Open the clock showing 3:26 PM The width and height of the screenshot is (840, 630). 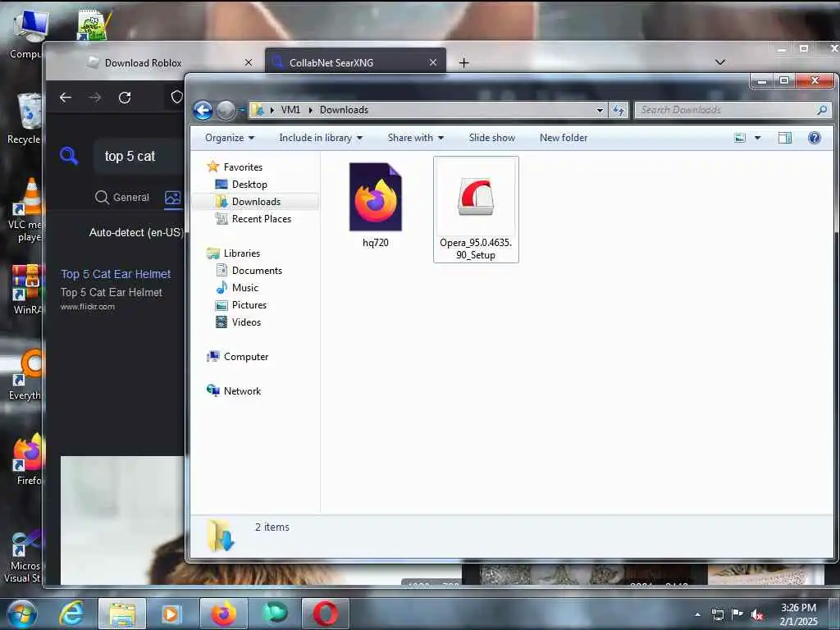click(x=798, y=614)
